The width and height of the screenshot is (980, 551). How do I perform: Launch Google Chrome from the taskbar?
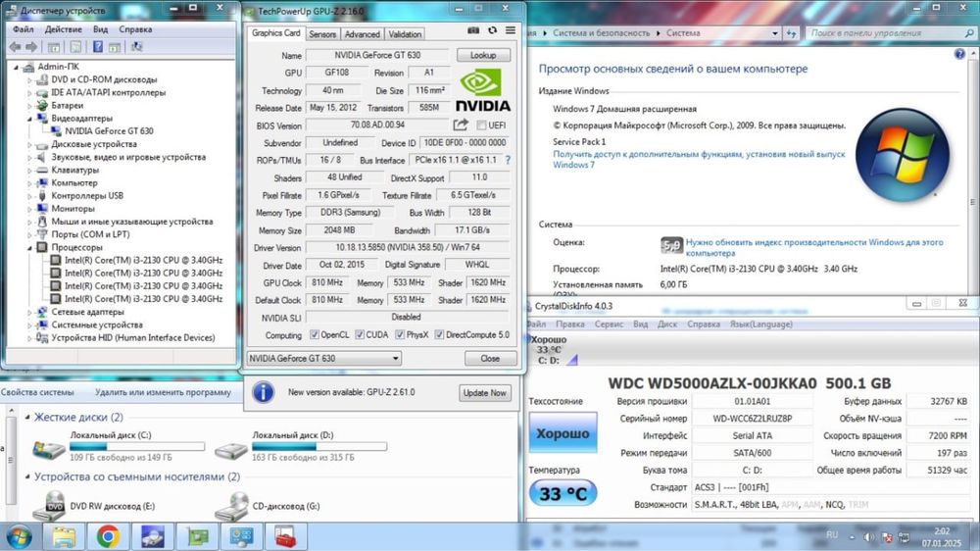coord(108,536)
